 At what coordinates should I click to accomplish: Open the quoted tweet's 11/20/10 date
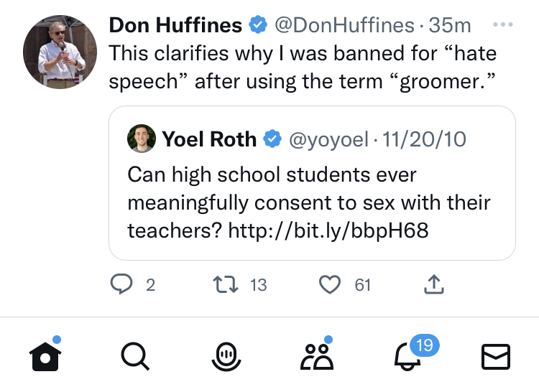(x=425, y=139)
